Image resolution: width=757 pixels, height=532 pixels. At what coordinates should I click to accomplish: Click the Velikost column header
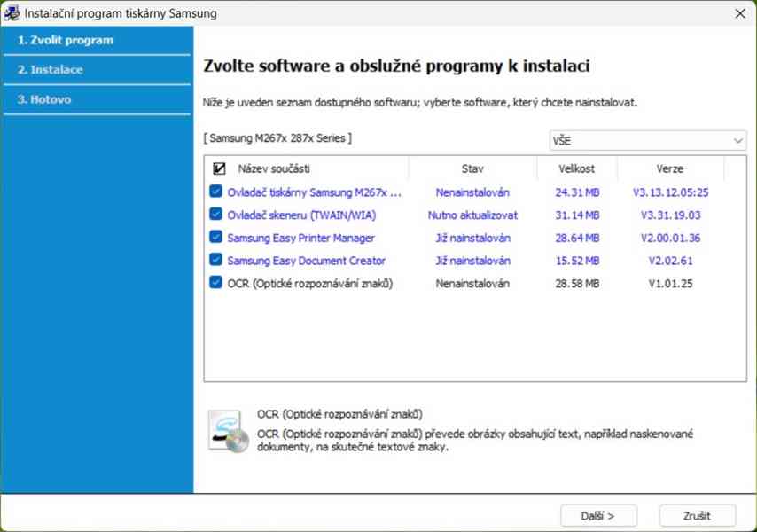pyautogui.click(x=576, y=168)
